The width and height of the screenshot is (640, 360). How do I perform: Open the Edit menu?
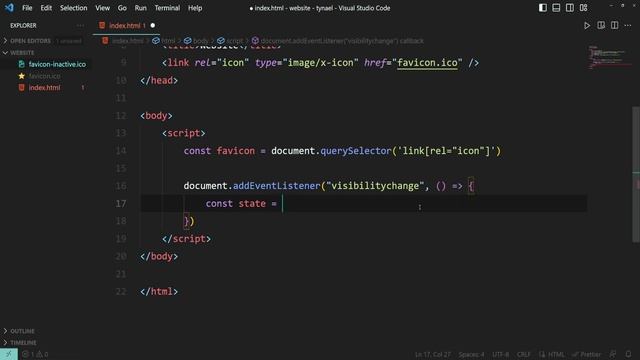pos(46,8)
